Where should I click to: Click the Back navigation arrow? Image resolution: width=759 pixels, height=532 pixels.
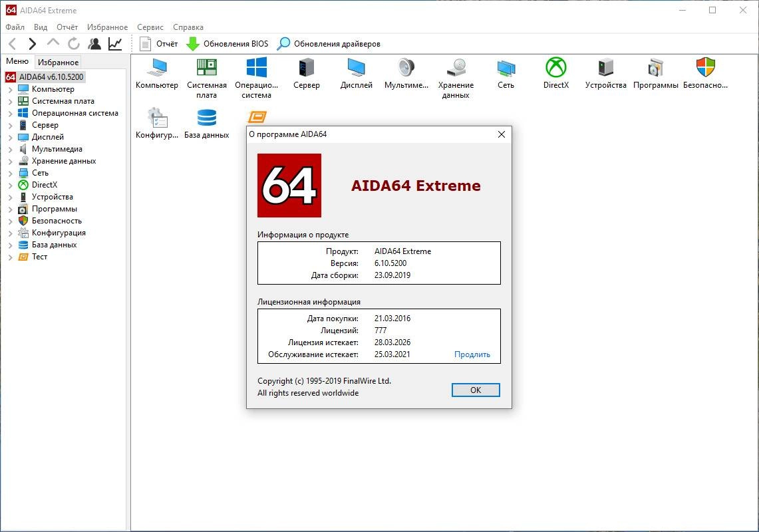coord(13,44)
